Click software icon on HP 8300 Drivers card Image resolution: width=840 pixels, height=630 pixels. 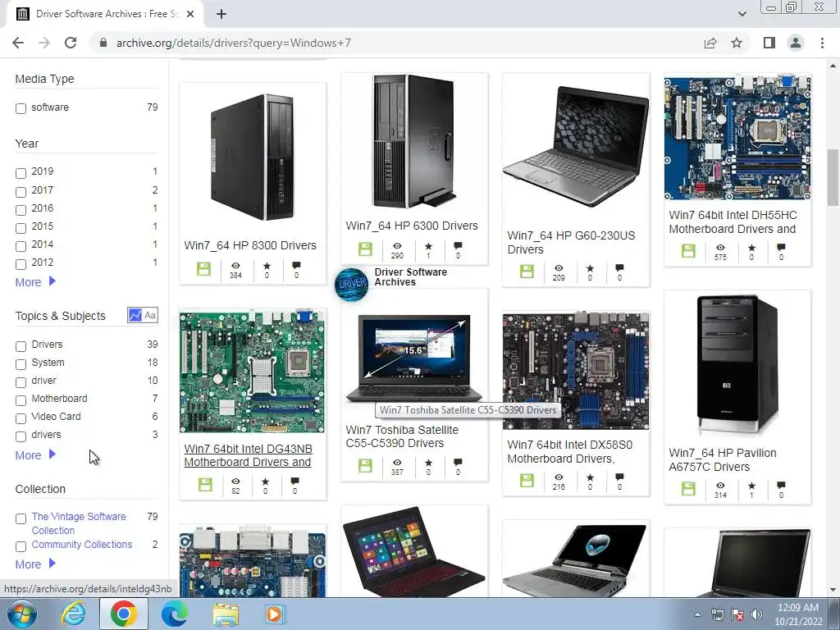[x=203, y=269]
